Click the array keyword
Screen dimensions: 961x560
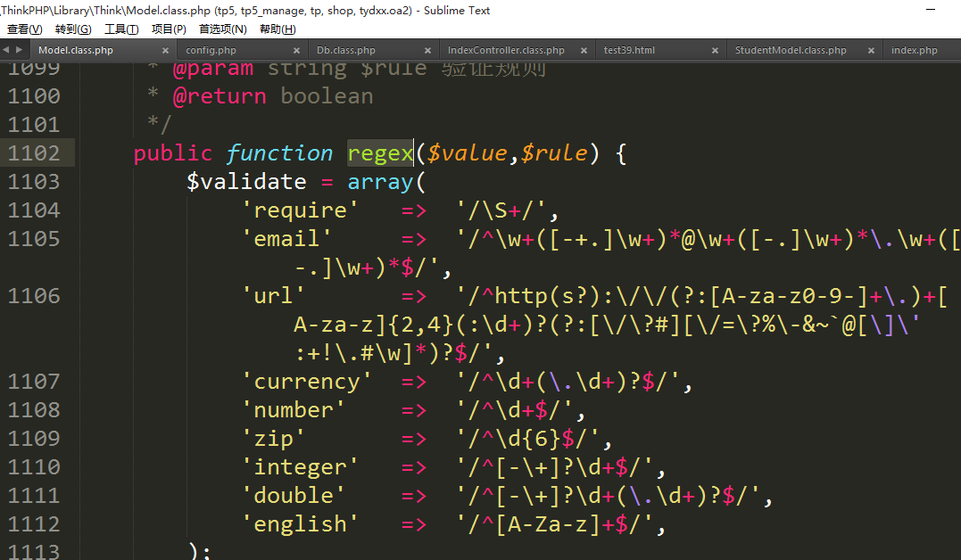point(381,182)
